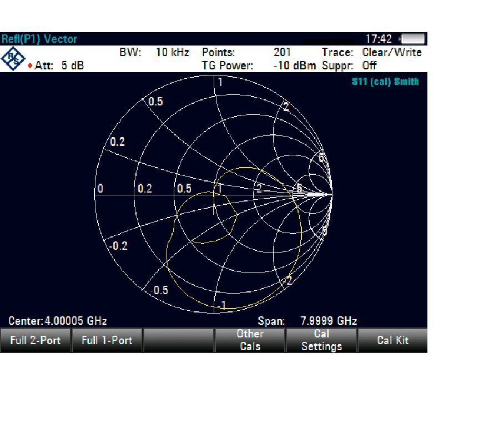
Task: Open the Other Cals menu
Action: pyautogui.click(x=250, y=340)
